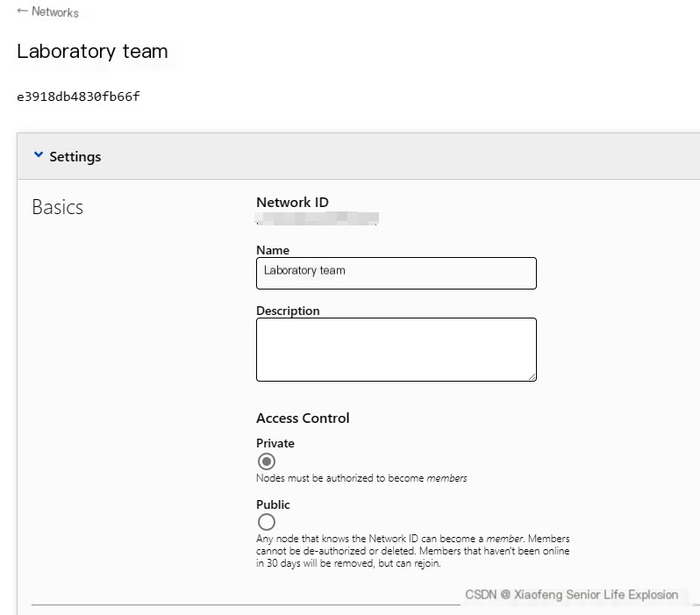Click the Public option label
The image size is (700, 615).
273,504
